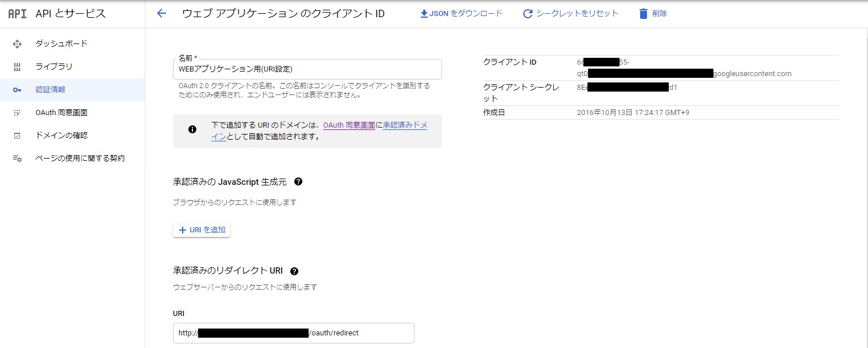Click the 名前 text field
Screen dimensions: 868x348
click(x=307, y=70)
